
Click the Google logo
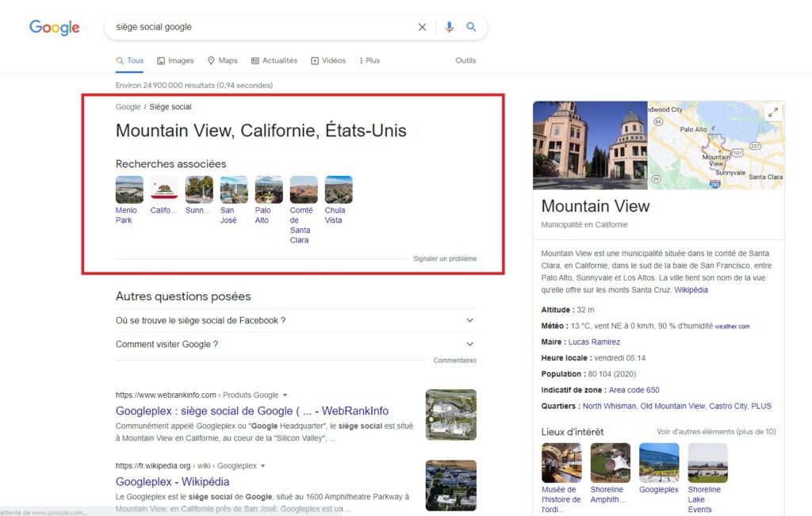tap(55, 28)
